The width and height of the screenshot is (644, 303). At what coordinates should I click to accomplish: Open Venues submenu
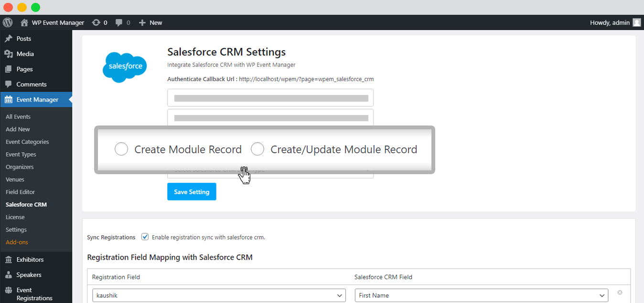pos(15,179)
